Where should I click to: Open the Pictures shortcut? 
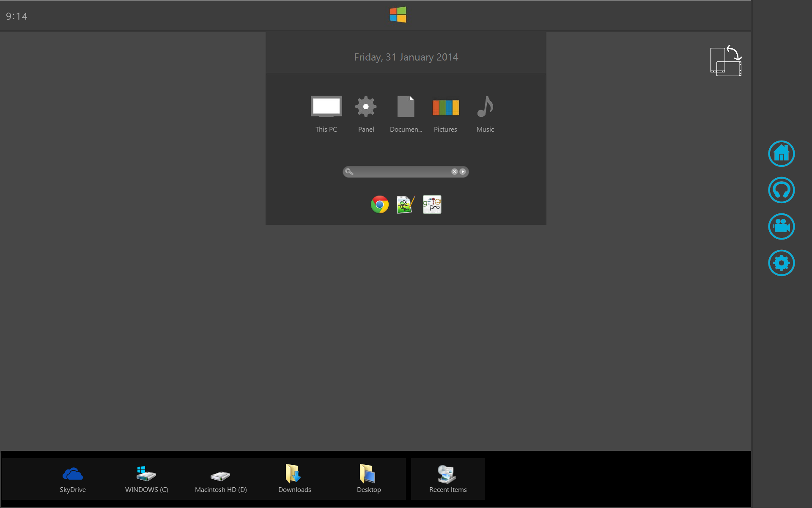click(x=445, y=108)
